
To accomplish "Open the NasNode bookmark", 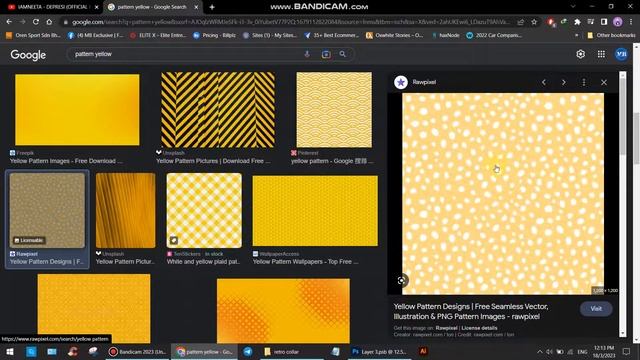I will [446, 36].
